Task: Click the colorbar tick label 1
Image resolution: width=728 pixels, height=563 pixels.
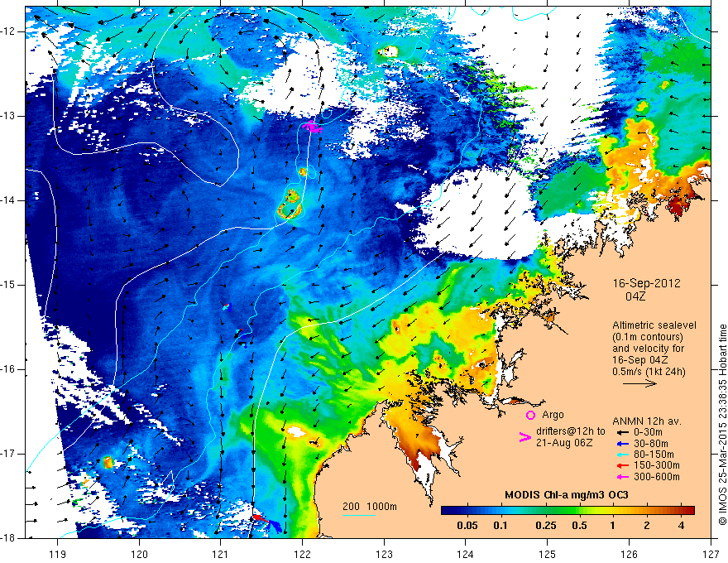Action: click(x=613, y=526)
